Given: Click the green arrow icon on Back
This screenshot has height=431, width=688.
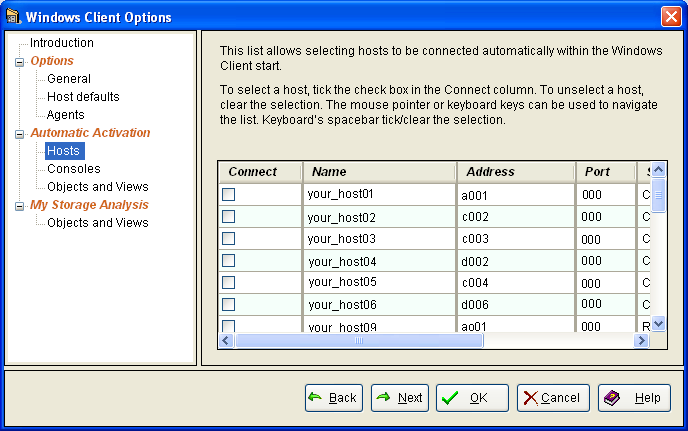Looking at the screenshot, I should [315, 397].
